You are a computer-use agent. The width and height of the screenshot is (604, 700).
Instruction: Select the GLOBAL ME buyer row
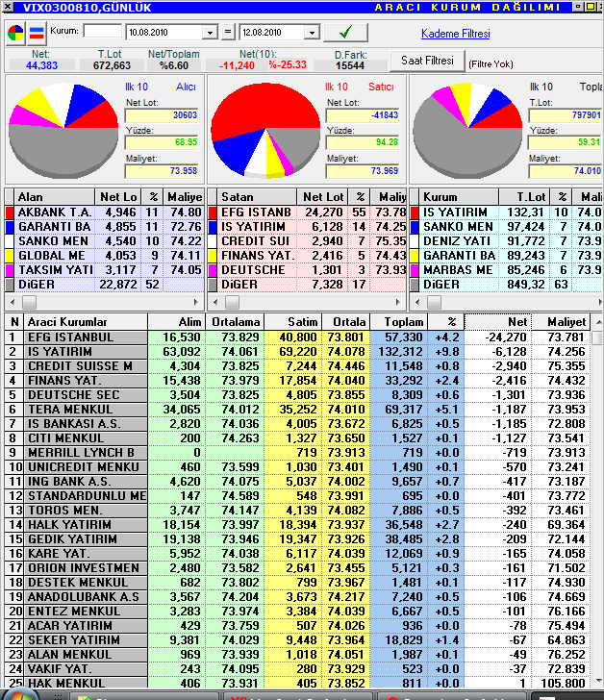click(x=105, y=256)
